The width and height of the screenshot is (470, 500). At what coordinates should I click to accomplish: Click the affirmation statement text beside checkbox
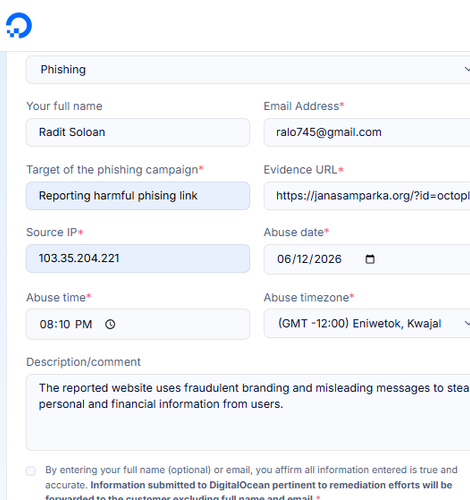pos(252,484)
